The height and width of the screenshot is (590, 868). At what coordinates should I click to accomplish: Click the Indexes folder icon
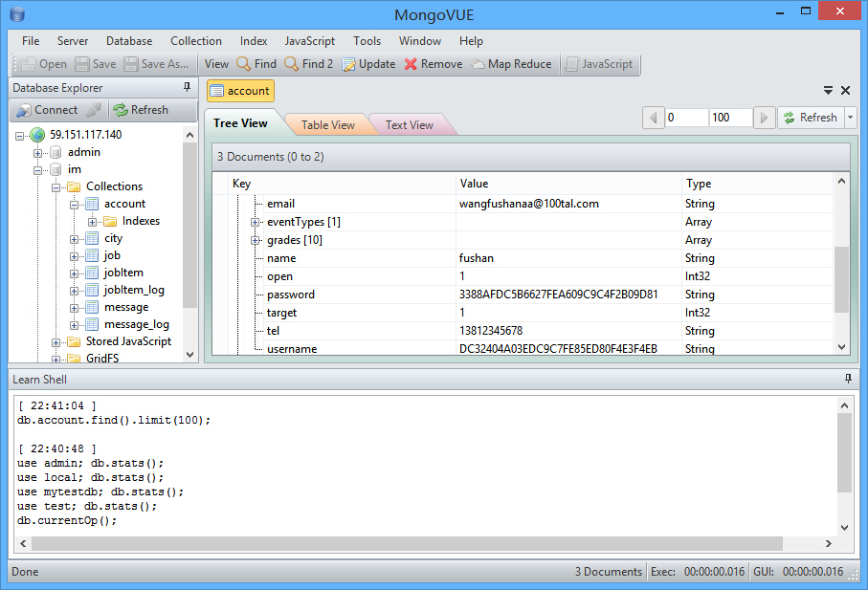point(110,221)
